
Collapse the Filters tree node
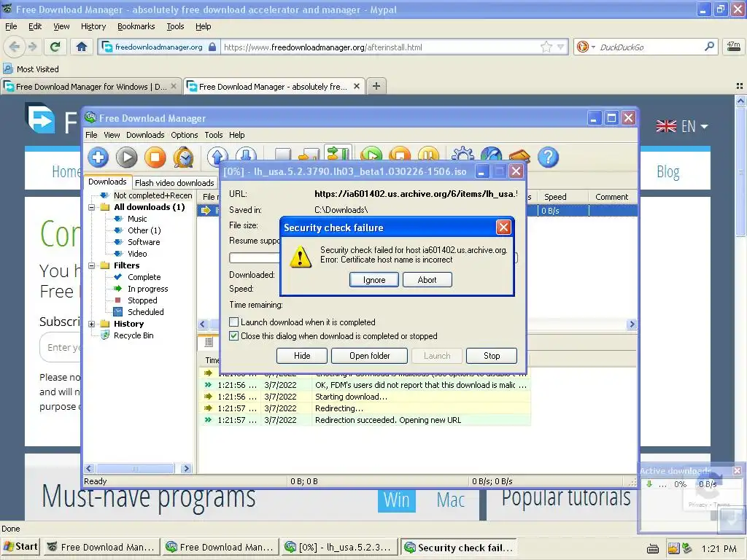91,265
